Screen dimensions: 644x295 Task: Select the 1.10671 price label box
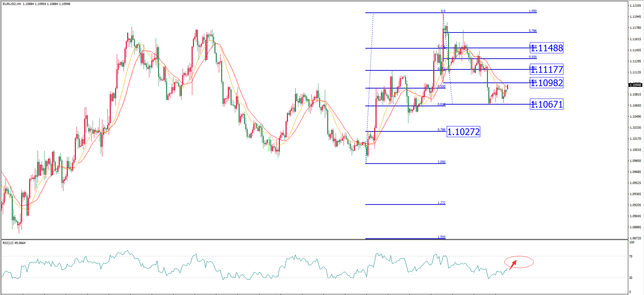click(546, 105)
